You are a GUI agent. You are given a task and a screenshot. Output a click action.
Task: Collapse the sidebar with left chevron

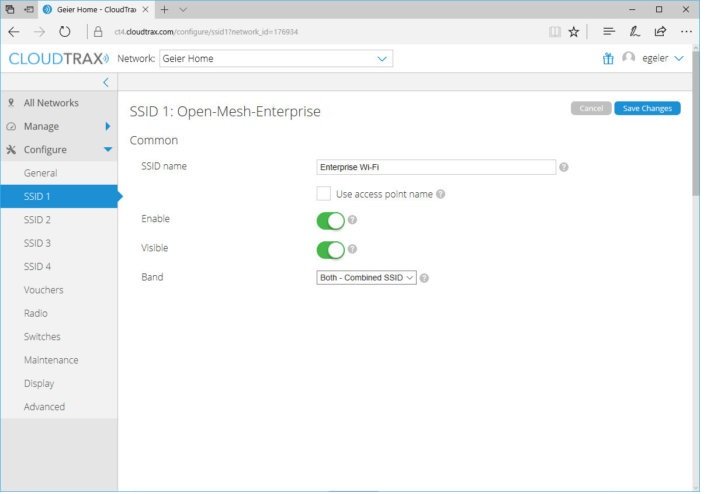[x=106, y=82]
